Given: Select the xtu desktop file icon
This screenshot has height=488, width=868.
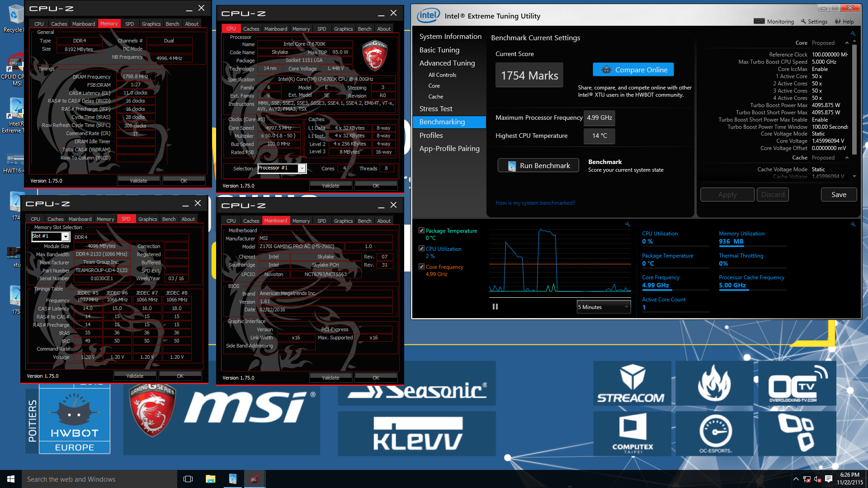Looking at the screenshot, I should pyautogui.click(x=14, y=256).
